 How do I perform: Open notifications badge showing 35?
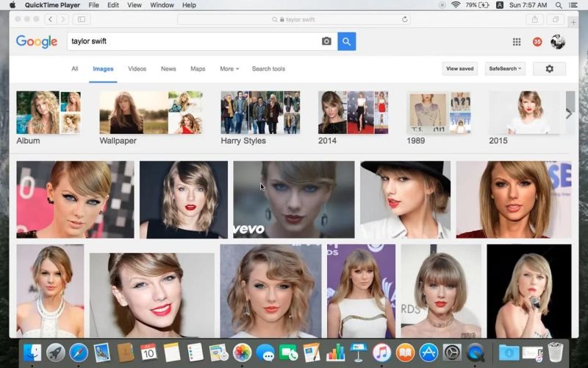click(537, 42)
